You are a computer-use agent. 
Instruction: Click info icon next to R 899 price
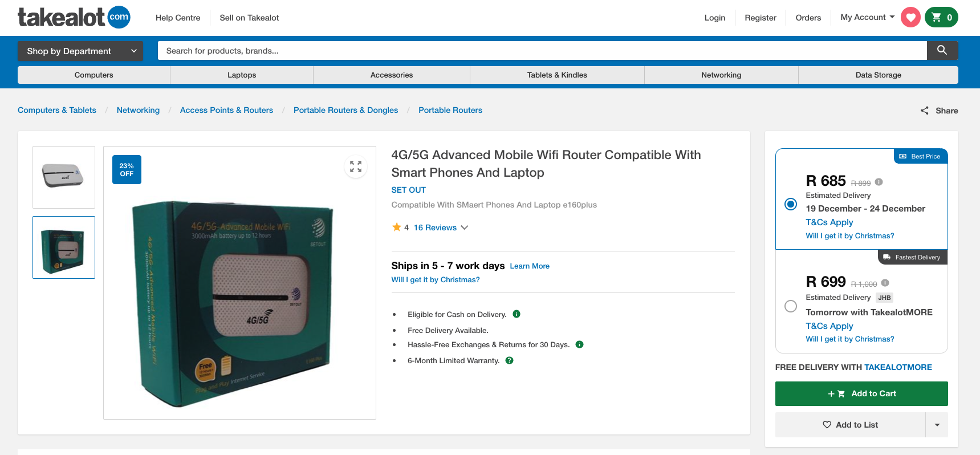pyautogui.click(x=879, y=182)
